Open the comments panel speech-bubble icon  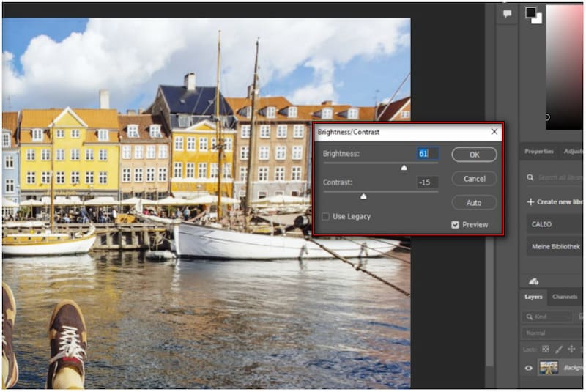coord(507,14)
